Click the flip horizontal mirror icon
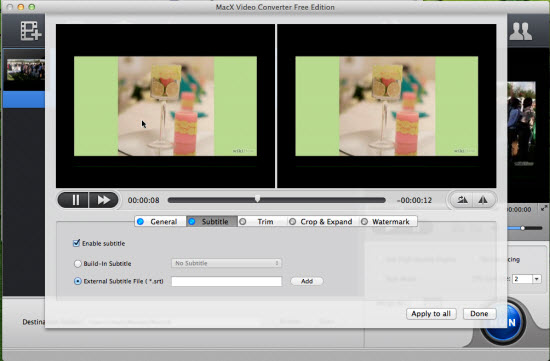This screenshot has width=550, height=361. point(484,200)
